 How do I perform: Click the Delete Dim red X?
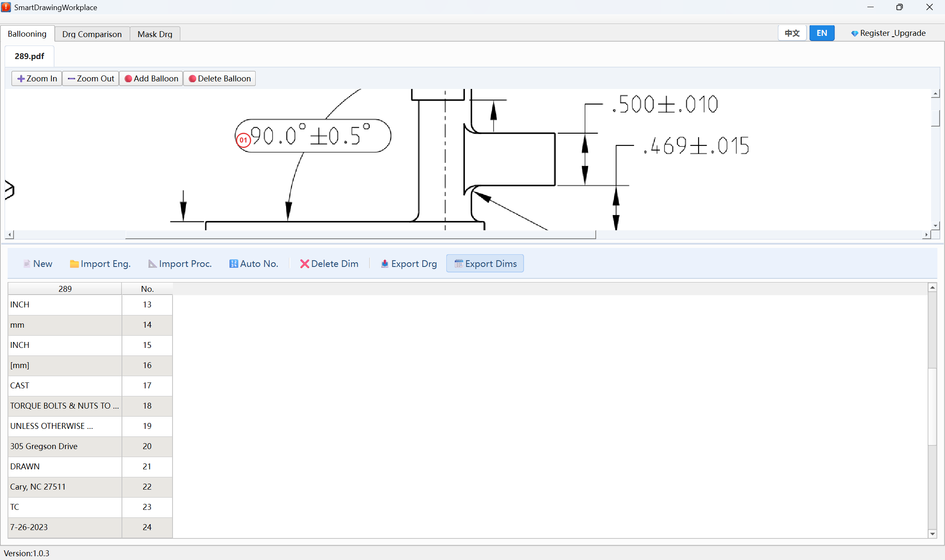305,264
